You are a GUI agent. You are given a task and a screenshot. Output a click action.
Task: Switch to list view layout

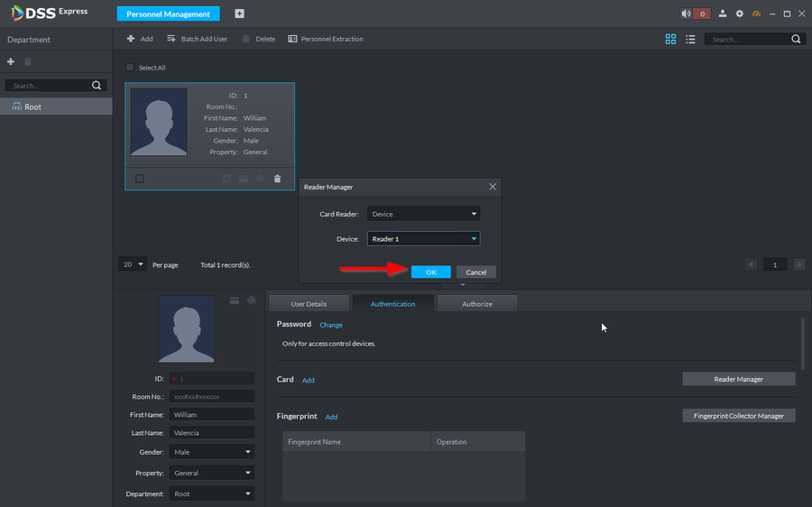tap(690, 40)
